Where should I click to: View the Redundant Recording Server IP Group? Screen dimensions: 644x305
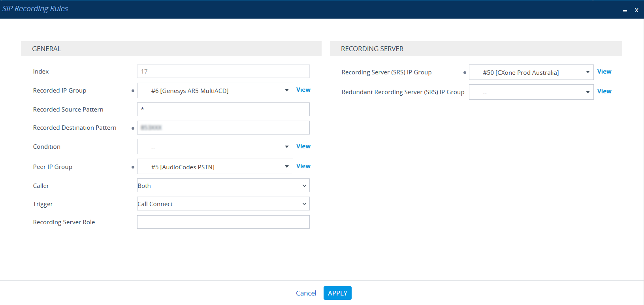pos(604,91)
